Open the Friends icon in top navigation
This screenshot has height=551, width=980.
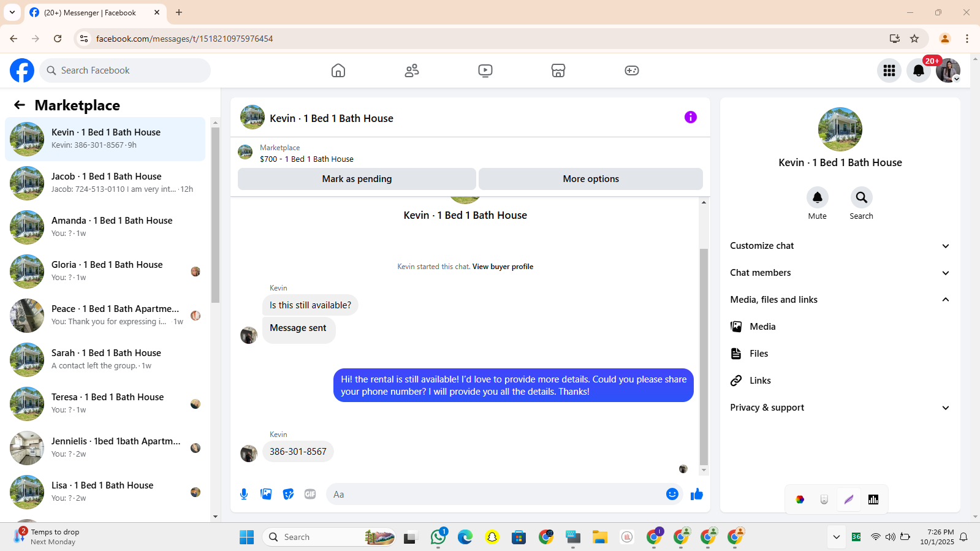412,70
